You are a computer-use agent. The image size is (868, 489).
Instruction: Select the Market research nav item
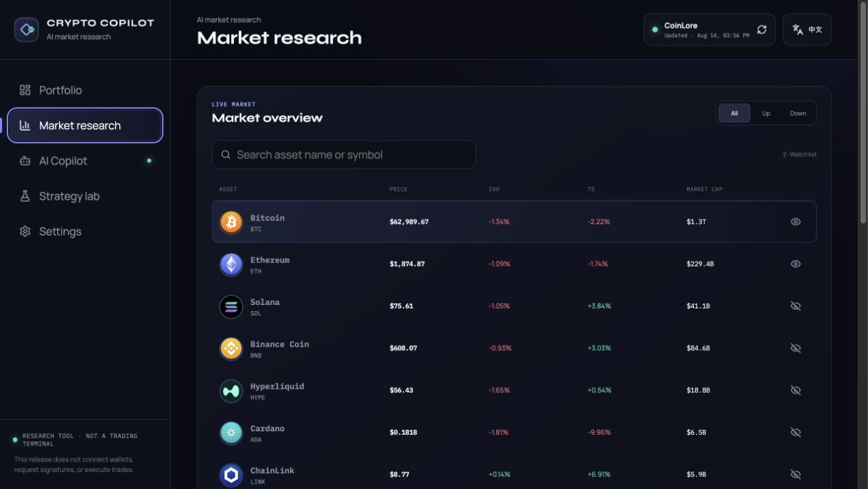85,125
